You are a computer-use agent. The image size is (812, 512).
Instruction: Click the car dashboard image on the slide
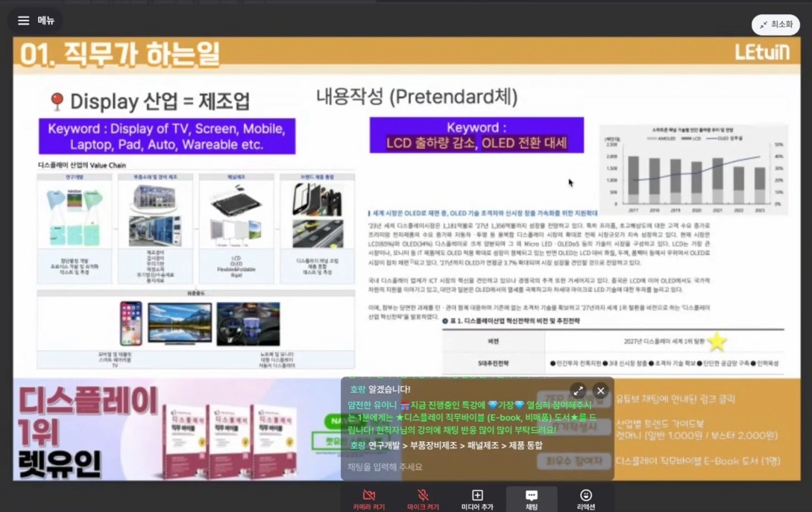[248, 325]
